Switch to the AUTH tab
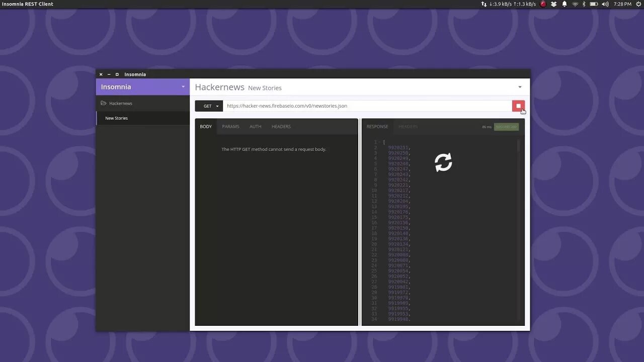The image size is (644, 362). [256, 127]
